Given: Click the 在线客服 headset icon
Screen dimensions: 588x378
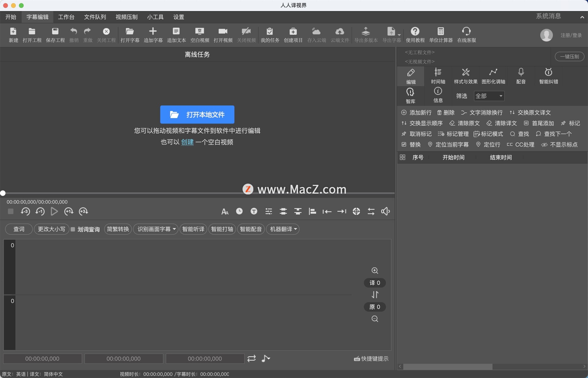Looking at the screenshot, I should point(466,32).
